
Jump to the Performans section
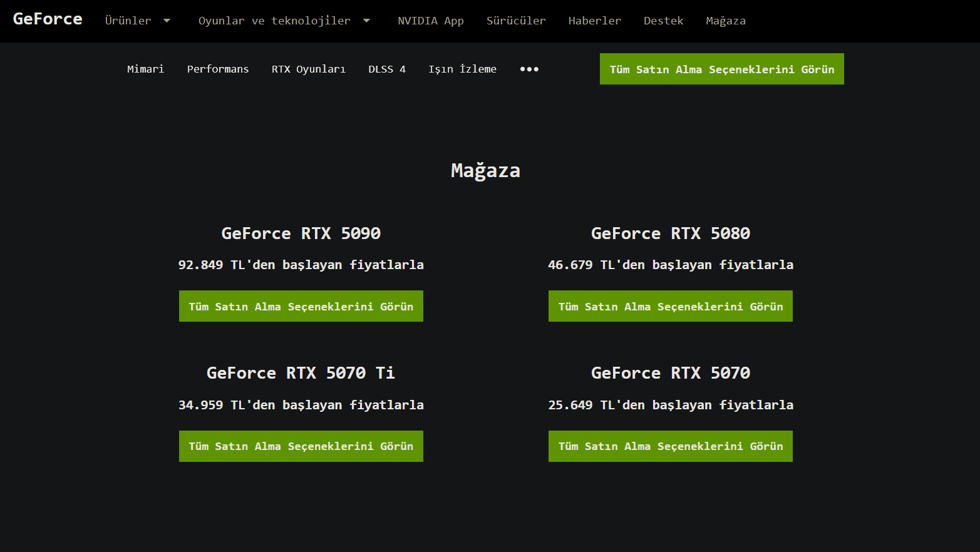tap(218, 69)
